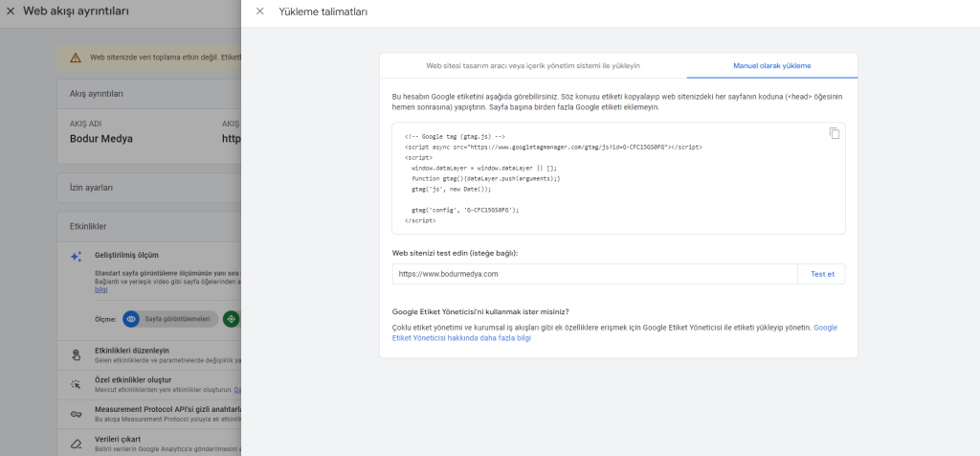Image resolution: width=980 pixels, height=456 pixels.
Task: Click the Geliştirilmiş ölçüm sparkle icon
Action: click(76, 257)
